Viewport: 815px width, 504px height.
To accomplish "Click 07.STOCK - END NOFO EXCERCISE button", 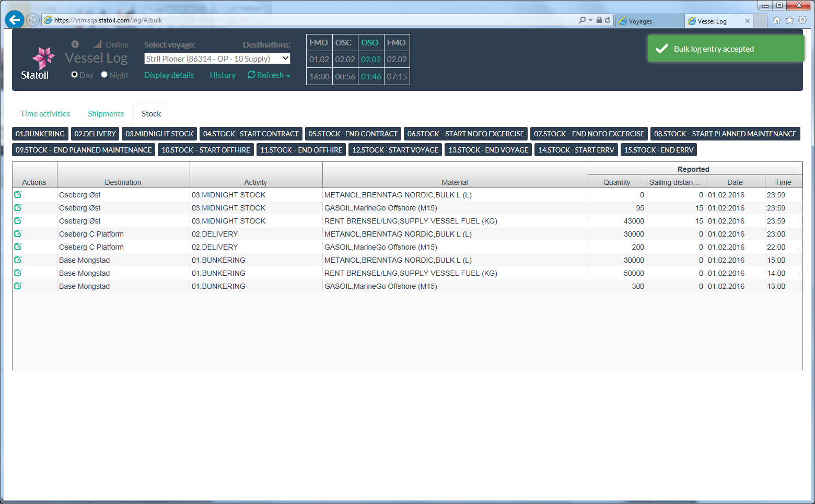I will [589, 134].
